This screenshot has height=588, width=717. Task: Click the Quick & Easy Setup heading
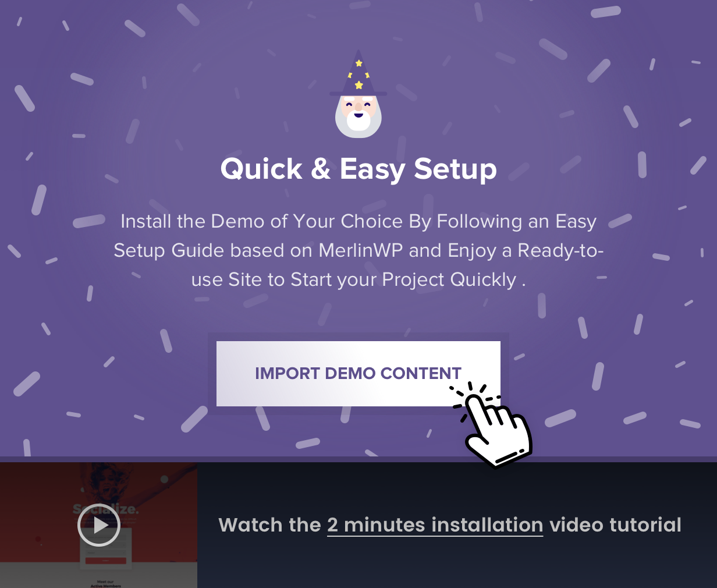click(x=358, y=169)
